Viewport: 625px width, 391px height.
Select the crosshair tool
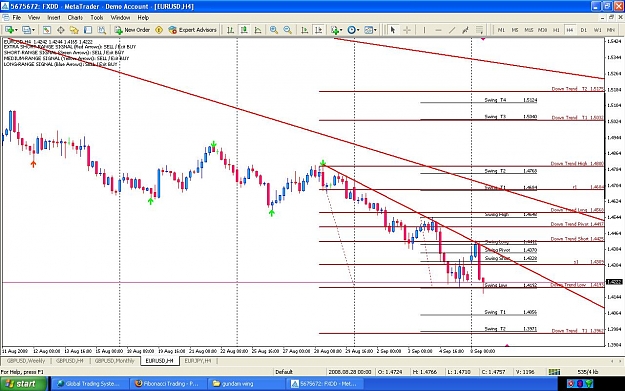[407, 30]
